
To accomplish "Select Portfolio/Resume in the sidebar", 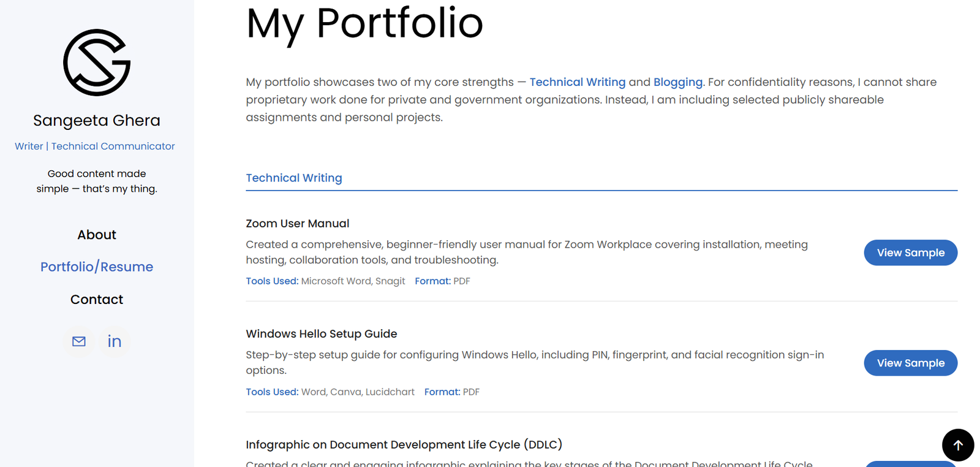I will tap(97, 267).
